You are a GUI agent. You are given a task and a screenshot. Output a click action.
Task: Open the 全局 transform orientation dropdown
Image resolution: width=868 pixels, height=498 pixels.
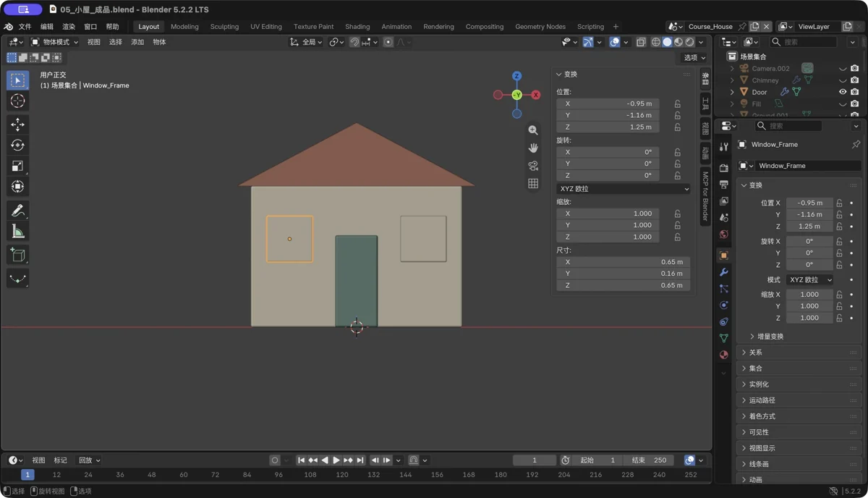coord(306,43)
